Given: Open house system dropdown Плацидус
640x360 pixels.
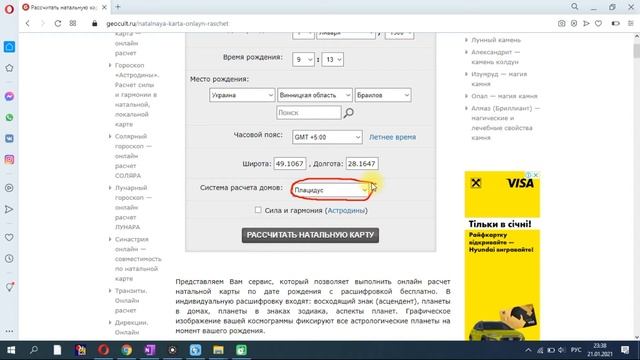Looking at the screenshot, I should click(330, 190).
